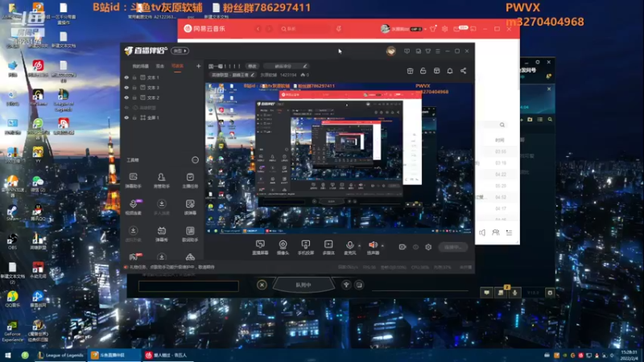Add 多媒体 media source
Screen dimensions: 644x362
[328, 248]
